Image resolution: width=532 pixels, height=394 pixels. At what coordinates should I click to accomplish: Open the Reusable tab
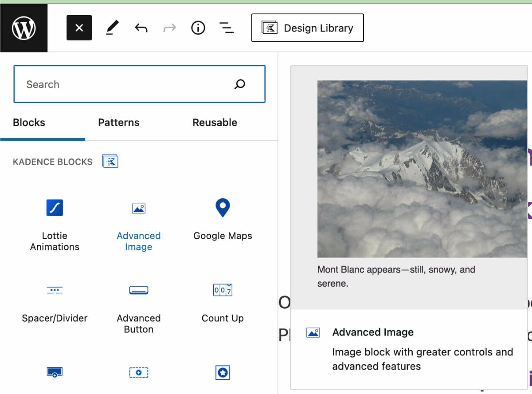click(x=214, y=122)
